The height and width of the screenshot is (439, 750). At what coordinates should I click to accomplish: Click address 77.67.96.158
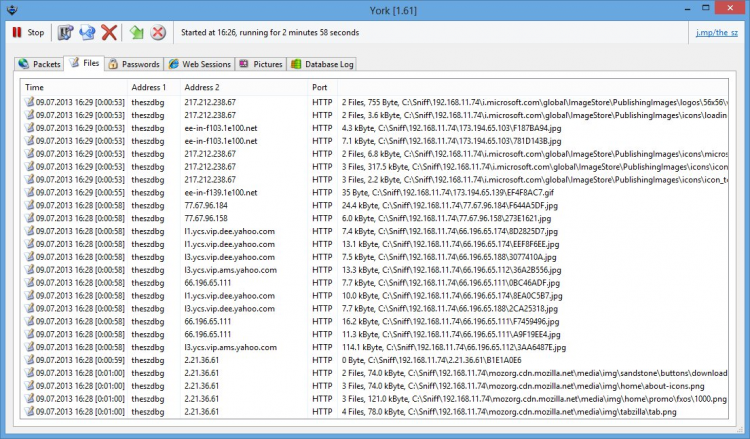pyautogui.click(x=206, y=219)
